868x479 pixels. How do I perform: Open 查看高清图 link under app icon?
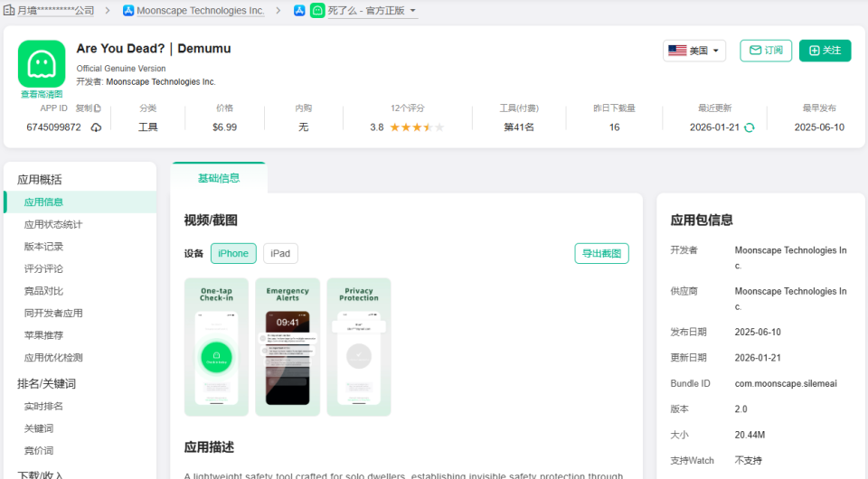42,94
